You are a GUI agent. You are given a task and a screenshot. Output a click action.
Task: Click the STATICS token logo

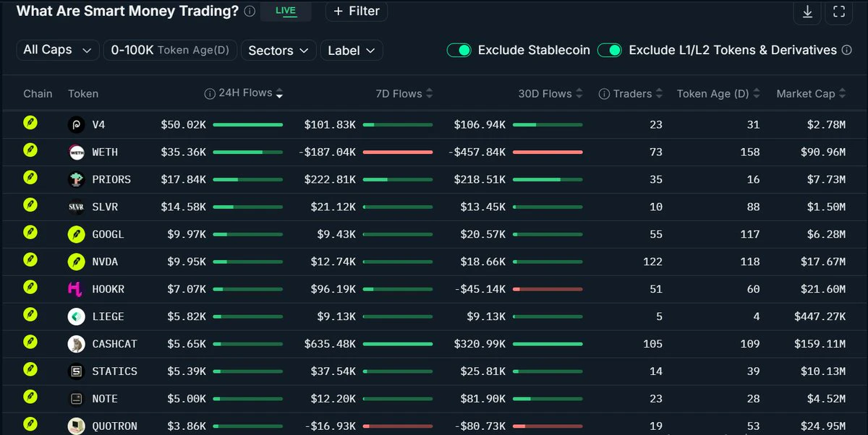76,371
